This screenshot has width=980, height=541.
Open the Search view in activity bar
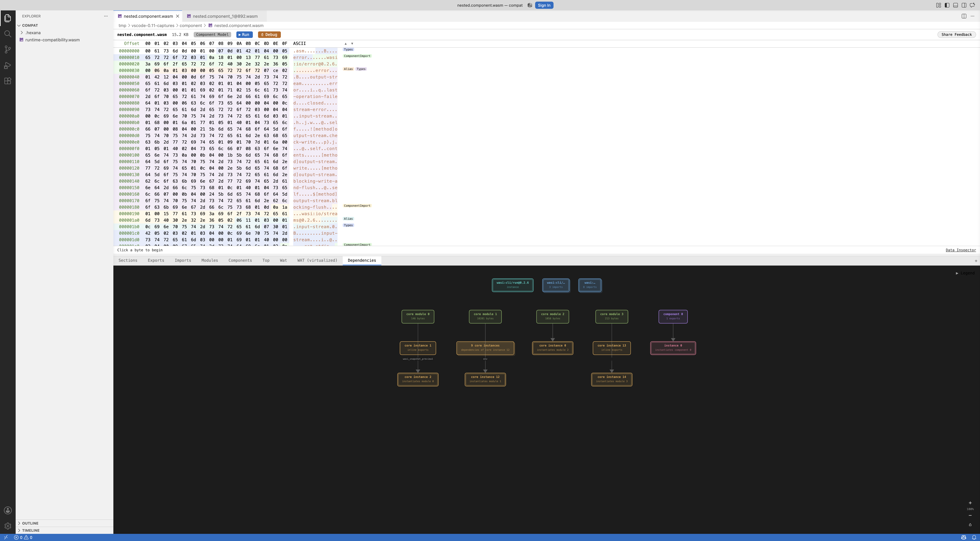(8, 34)
